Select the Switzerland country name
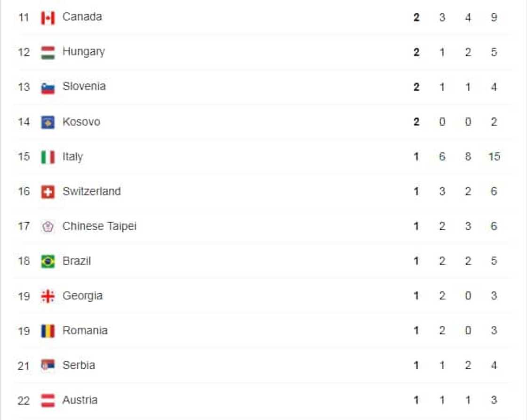The height and width of the screenshot is (420, 527). 91,191
